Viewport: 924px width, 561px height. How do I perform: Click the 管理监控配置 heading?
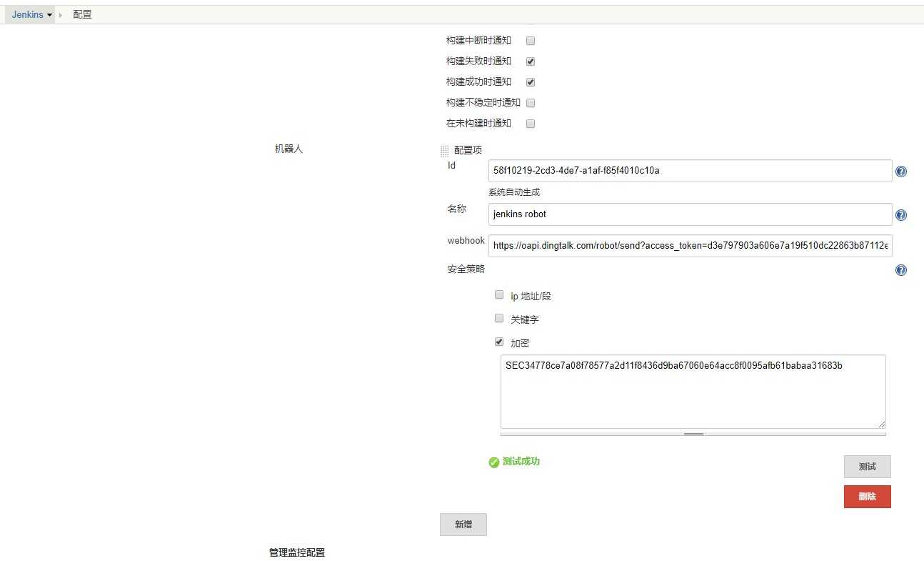(296, 552)
